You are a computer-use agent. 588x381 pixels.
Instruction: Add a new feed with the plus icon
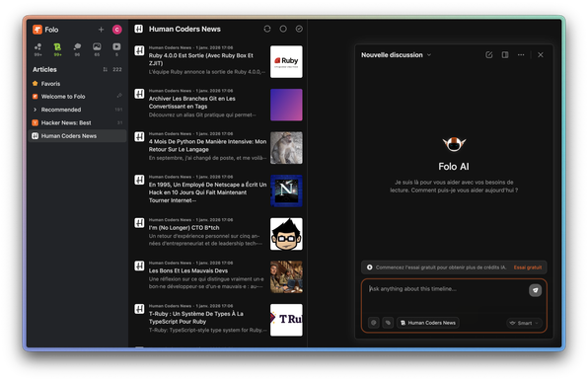tap(101, 30)
